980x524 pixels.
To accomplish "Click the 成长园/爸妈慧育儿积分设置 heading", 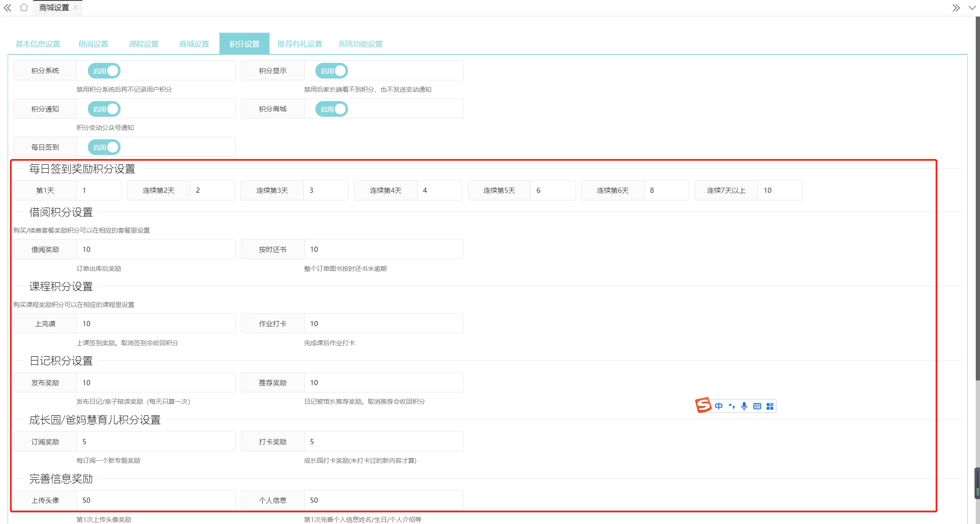I will [x=95, y=420].
